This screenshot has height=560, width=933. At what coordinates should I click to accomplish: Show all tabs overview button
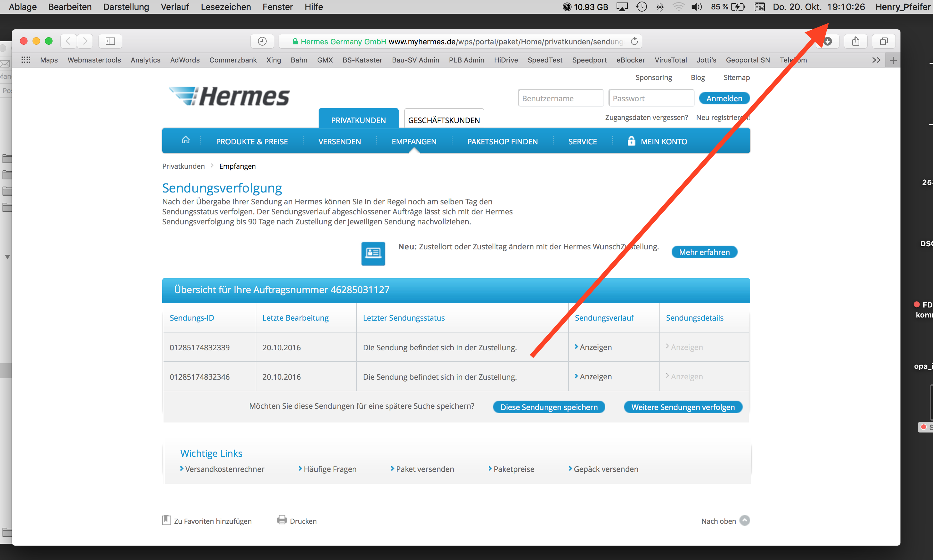tap(884, 41)
